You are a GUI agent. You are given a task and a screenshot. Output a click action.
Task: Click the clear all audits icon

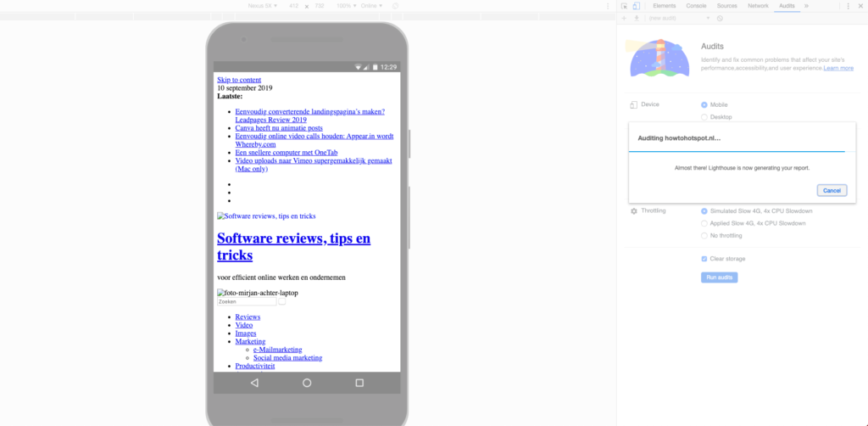coord(720,18)
